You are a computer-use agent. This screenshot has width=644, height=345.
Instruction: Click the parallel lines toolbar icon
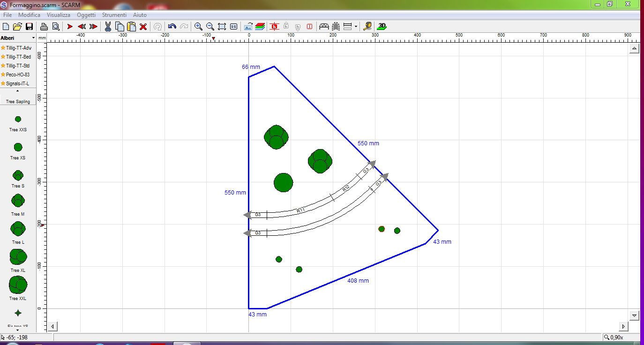coord(347,27)
